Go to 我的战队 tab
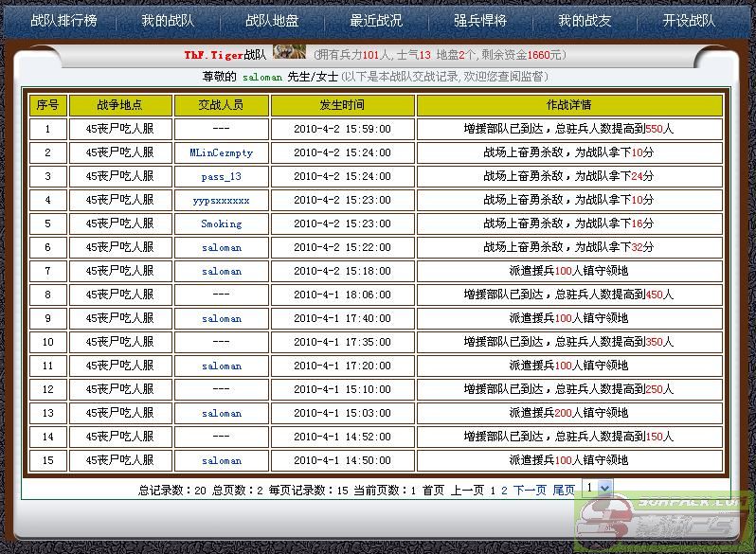 coord(168,20)
